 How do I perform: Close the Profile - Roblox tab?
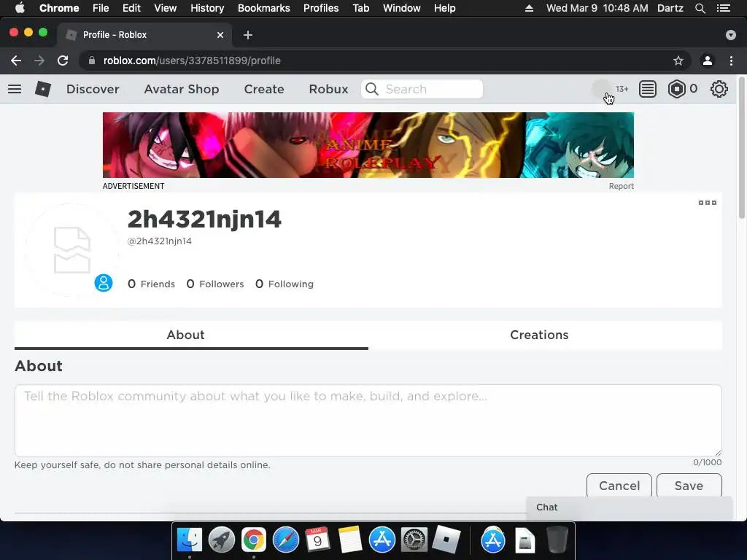[x=220, y=35]
